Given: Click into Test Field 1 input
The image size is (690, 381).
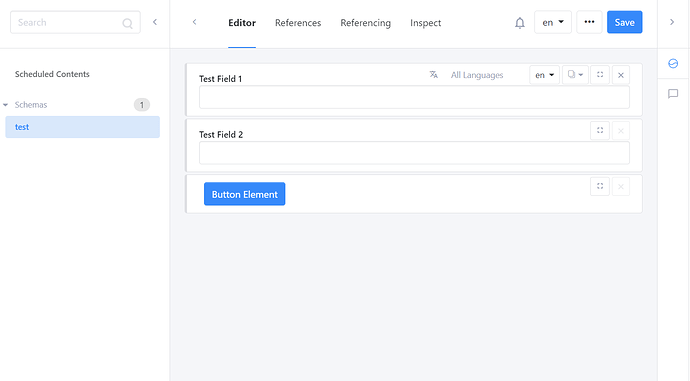Looking at the screenshot, I should click(414, 97).
